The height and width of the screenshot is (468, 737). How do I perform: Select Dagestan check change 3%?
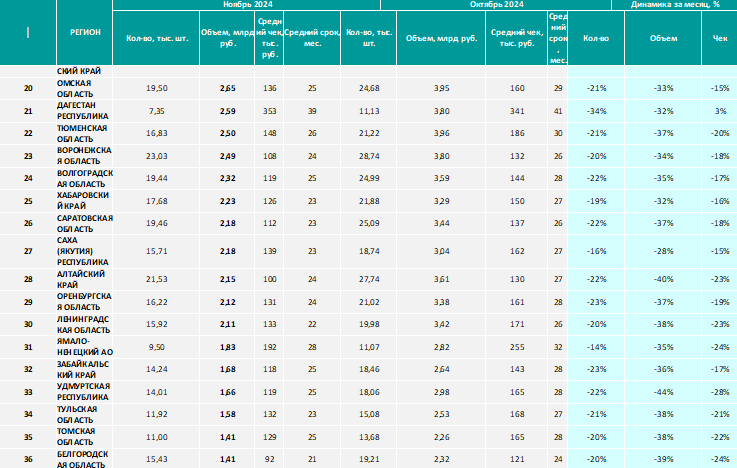click(721, 111)
